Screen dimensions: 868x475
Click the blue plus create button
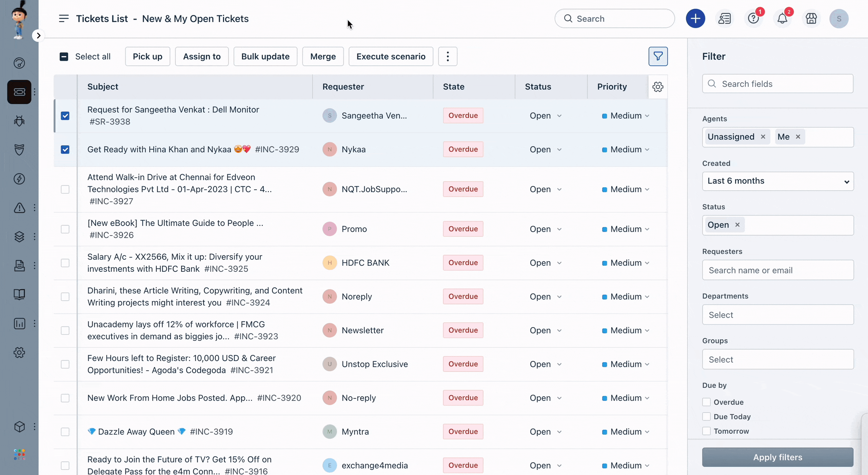coord(695,19)
